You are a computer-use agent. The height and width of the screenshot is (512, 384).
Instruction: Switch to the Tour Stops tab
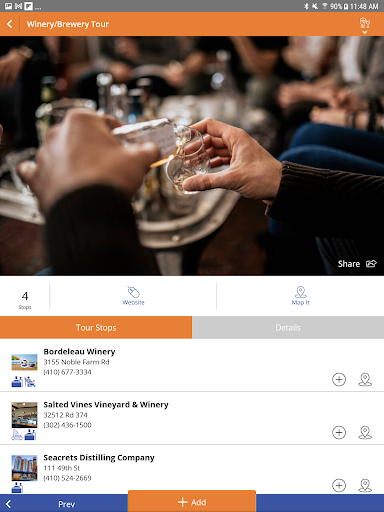[96, 327]
